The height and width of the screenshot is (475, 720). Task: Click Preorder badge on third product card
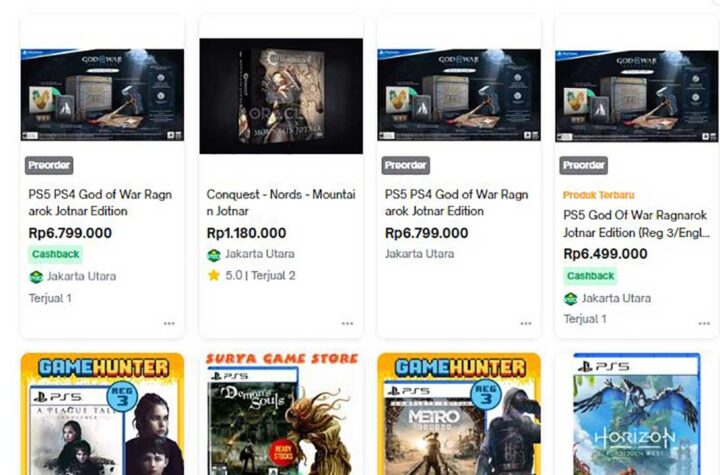pyautogui.click(x=405, y=165)
